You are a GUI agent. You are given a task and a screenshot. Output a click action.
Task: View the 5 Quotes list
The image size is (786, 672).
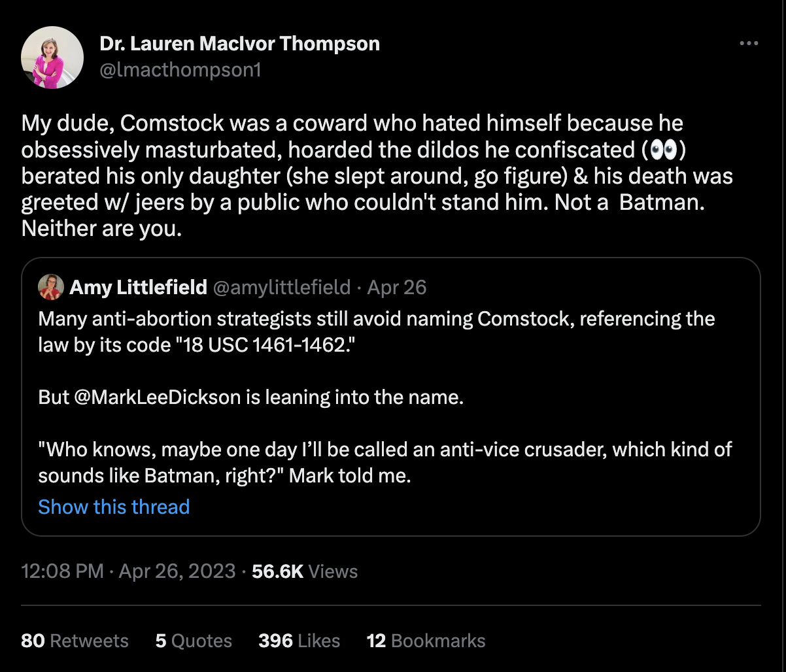(194, 641)
